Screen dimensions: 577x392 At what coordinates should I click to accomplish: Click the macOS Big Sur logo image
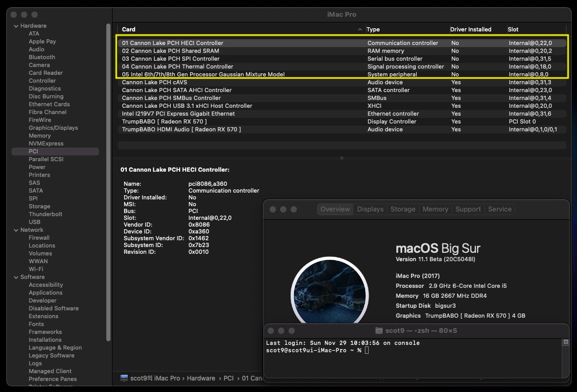click(329, 290)
